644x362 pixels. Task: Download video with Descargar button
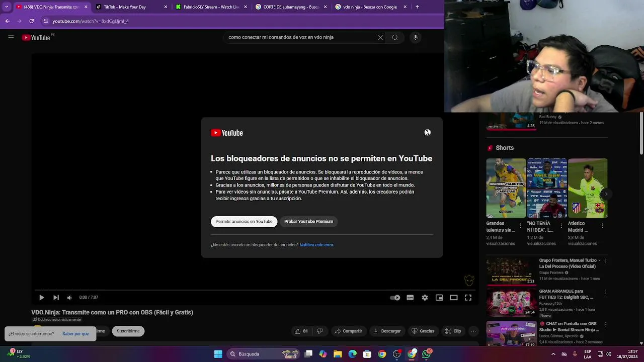(387, 331)
